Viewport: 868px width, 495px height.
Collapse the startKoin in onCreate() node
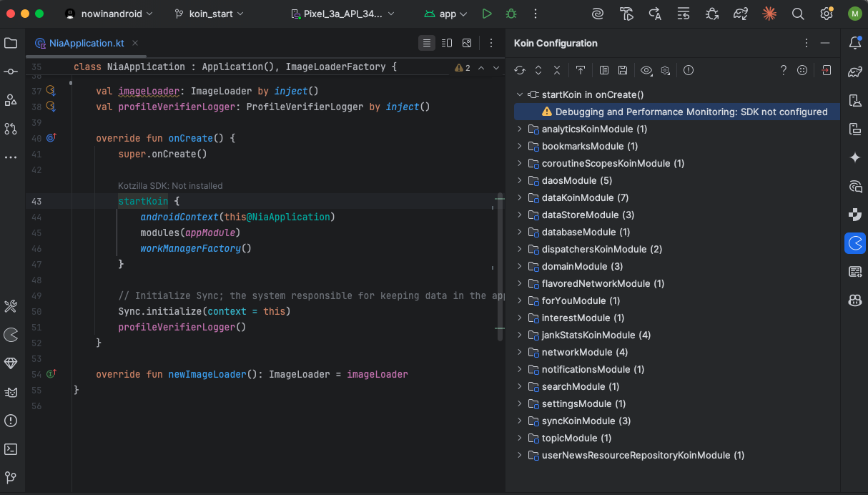click(520, 94)
